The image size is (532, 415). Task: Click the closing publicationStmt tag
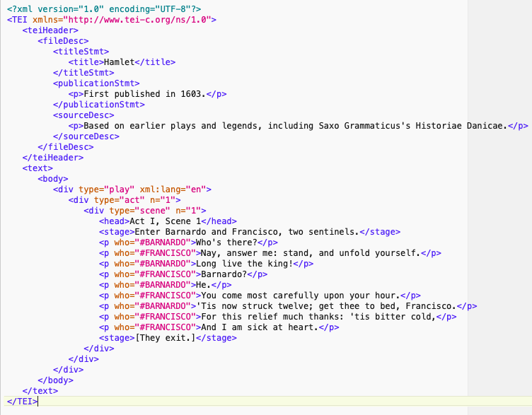point(99,105)
